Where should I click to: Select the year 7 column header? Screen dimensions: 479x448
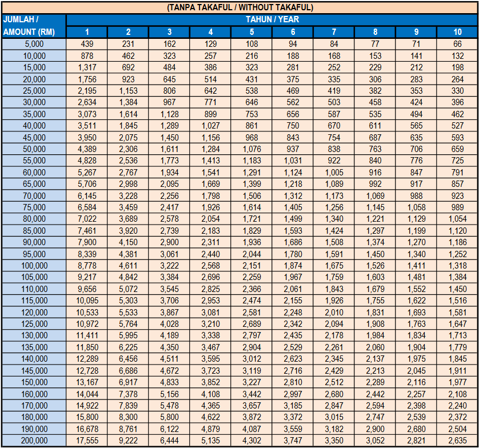334,32
